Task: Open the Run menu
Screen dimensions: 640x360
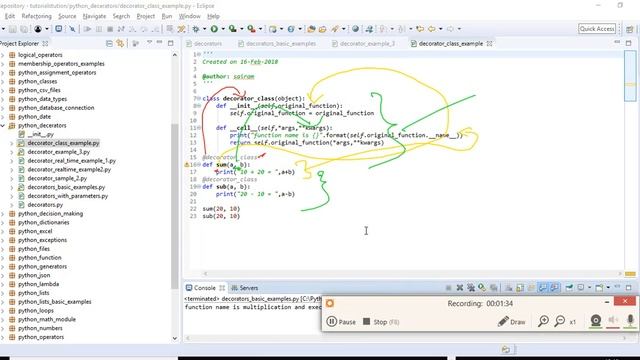Action: click(167, 16)
